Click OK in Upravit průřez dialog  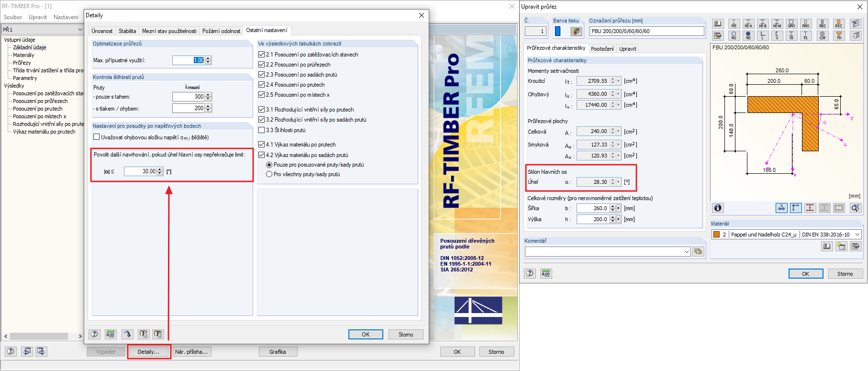[x=806, y=274]
